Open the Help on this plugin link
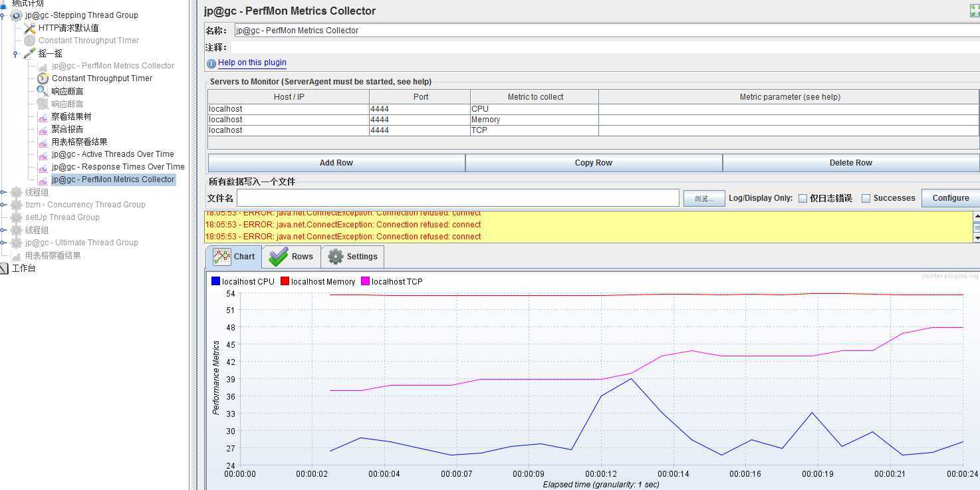 (252, 62)
